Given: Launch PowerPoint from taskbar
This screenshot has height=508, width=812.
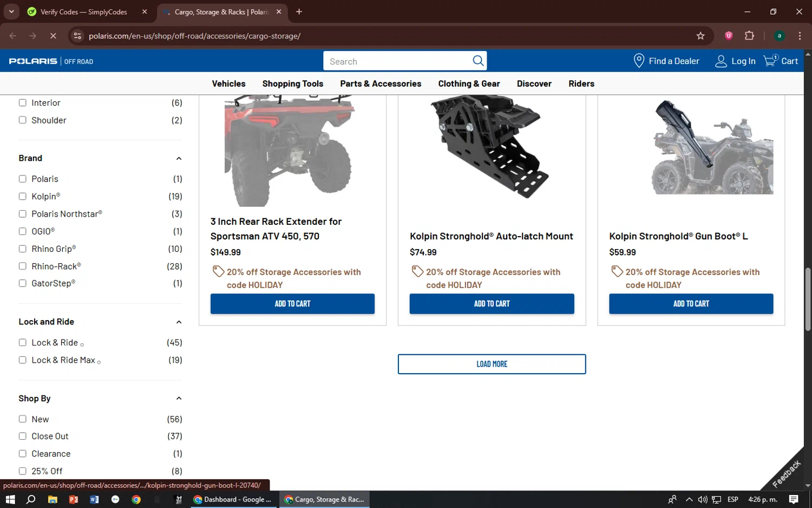Looking at the screenshot, I should pyautogui.click(x=74, y=499).
